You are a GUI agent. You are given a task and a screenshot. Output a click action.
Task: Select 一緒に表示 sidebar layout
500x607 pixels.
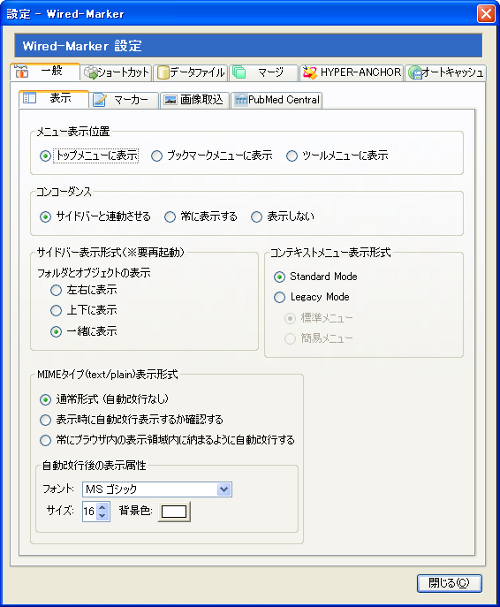[56, 332]
